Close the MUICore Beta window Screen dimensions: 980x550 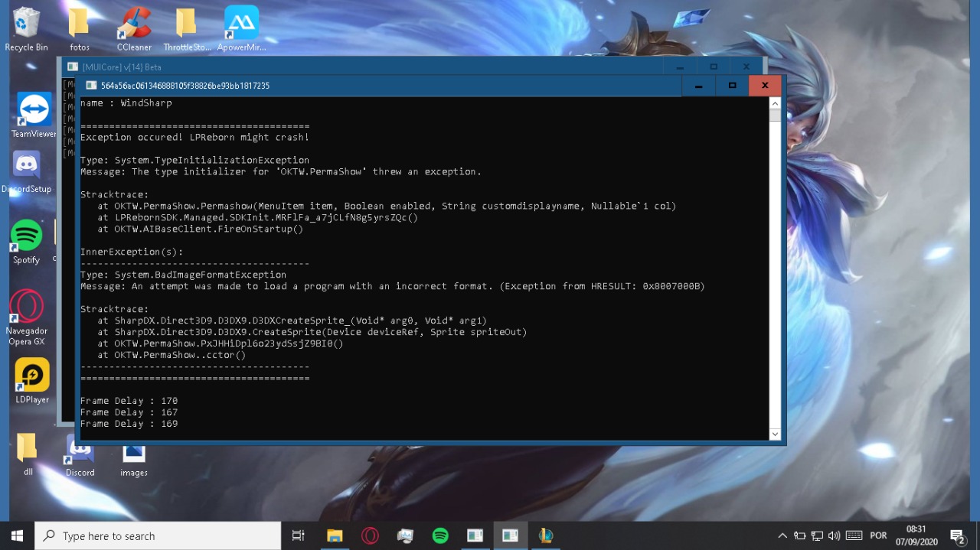pyautogui.click(x=746, y=67)
